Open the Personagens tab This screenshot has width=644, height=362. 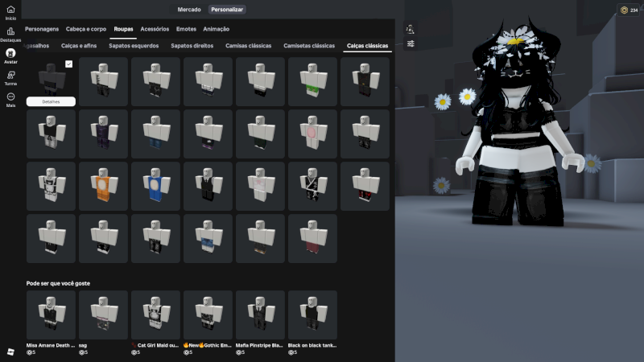(x=42, y=29)
